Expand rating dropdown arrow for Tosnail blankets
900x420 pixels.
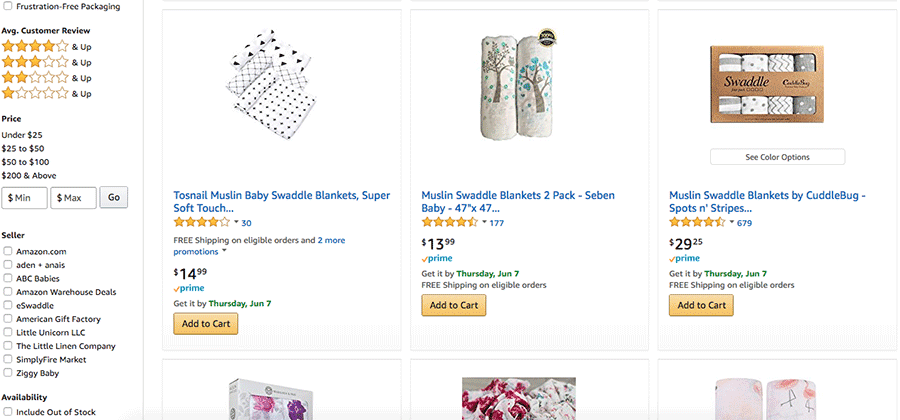pos(236,223)
